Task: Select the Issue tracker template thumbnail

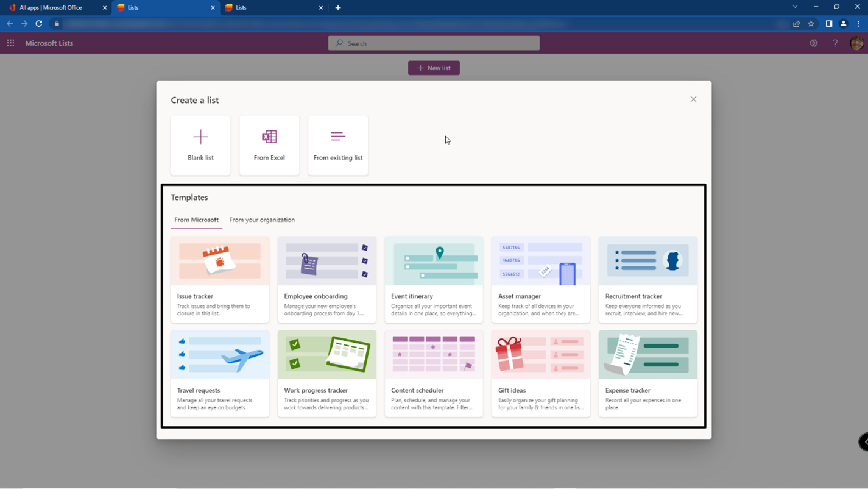Action: coord(220,261)
